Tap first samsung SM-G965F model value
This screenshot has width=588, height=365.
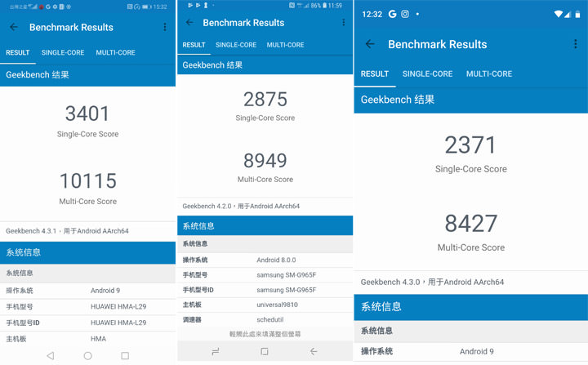point(287,275)
